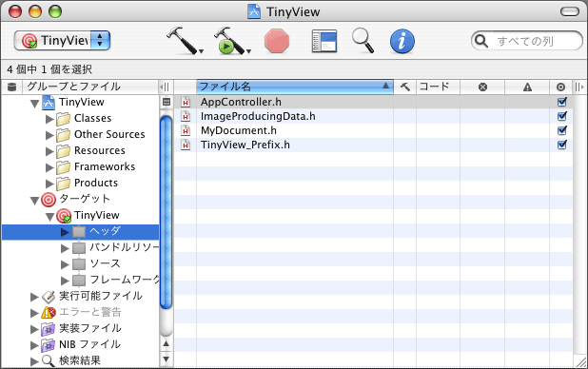Expand the ソース build phase

[x=65, y=264]
